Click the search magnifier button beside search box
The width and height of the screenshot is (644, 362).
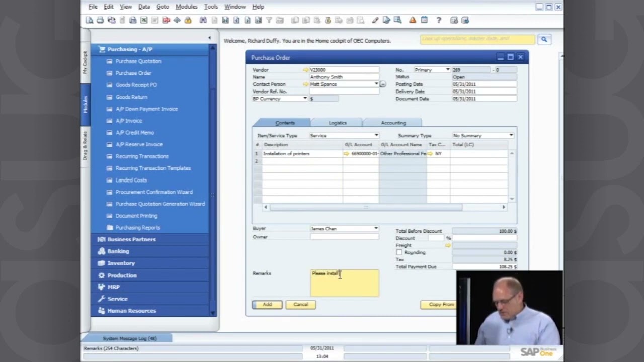click(544, 39)
